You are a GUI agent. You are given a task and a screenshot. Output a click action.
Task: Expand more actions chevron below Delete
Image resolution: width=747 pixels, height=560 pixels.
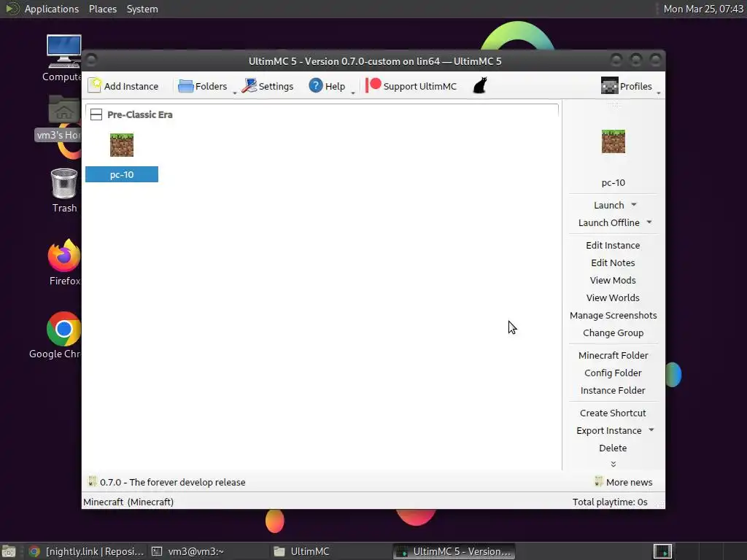pyautogui.click(x=613, y=464)
